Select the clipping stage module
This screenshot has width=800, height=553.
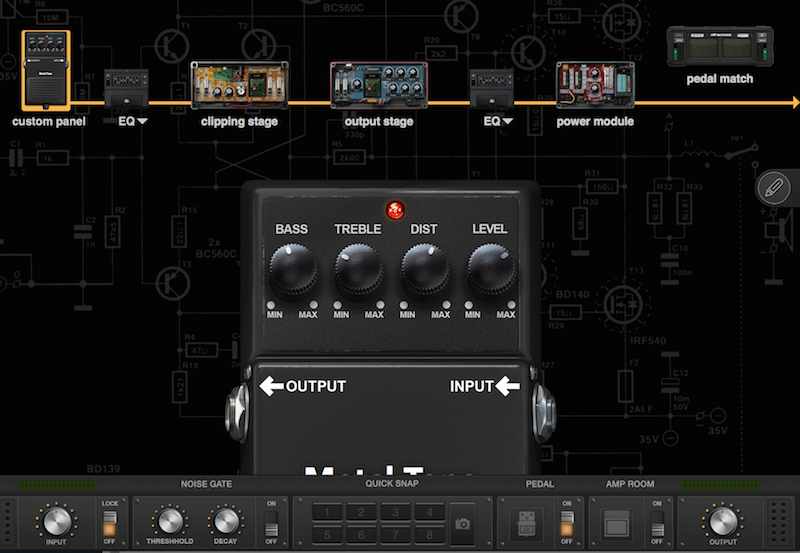pos(239,85)
